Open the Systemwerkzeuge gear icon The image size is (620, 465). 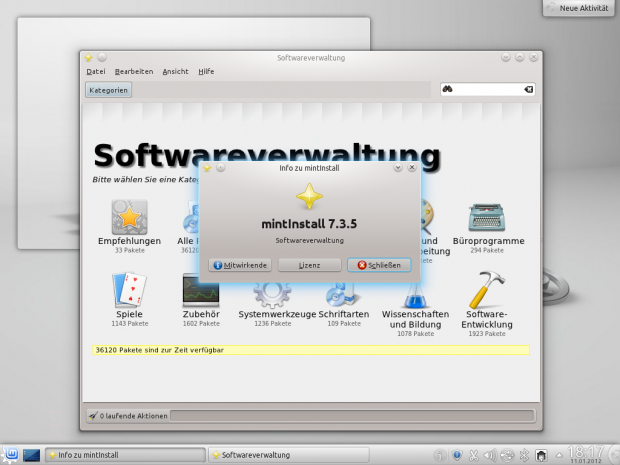point(272,295)
